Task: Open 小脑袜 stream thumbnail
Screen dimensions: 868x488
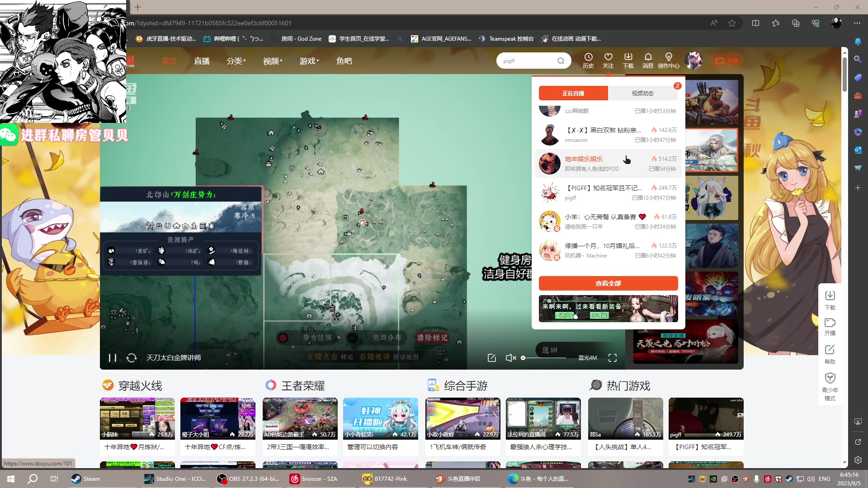Action: 137,418
